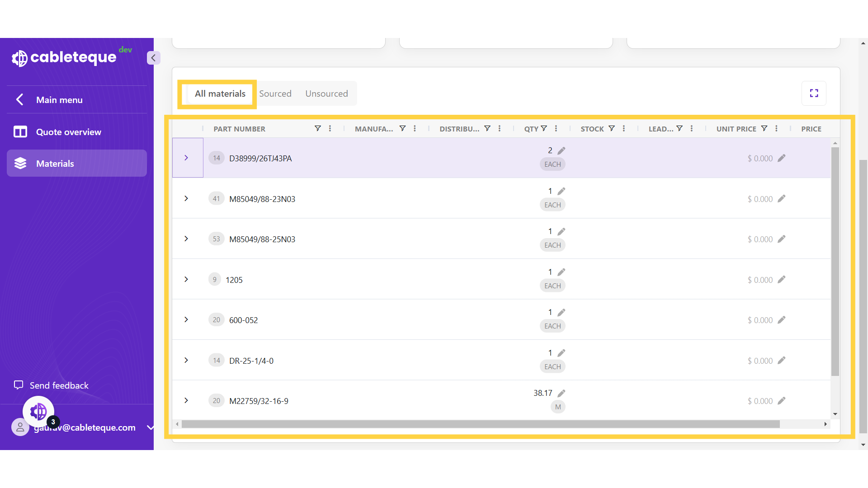The image size is (868, 488).
Task: Collapse the sidebar with arrow button
Action: [153, 58]
